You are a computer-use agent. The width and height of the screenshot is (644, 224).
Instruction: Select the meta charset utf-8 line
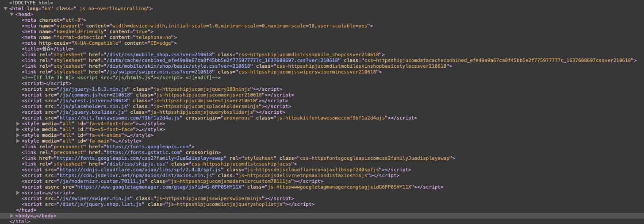pos(54,20)
